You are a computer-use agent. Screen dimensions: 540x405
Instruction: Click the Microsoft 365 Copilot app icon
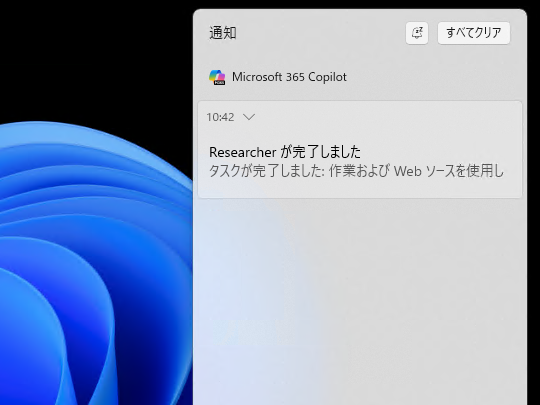pos(217,77)
